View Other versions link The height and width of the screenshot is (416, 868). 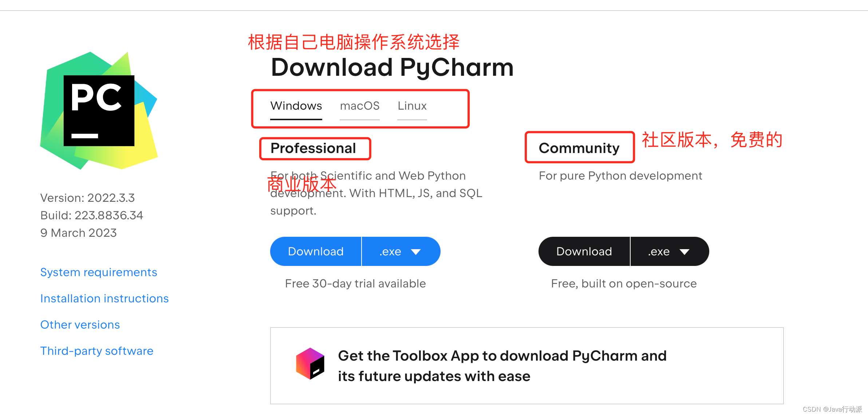(x=80, y=325)
